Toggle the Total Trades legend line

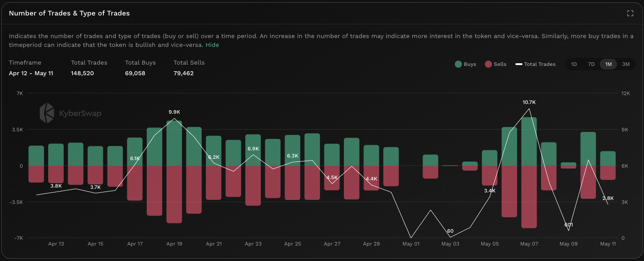pyautogui.click(x=539, y=64)
